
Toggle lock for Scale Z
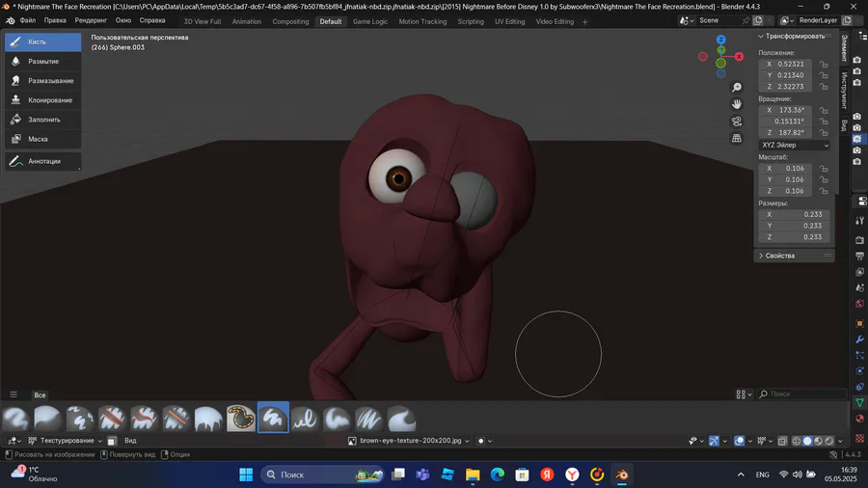[824, 191]
